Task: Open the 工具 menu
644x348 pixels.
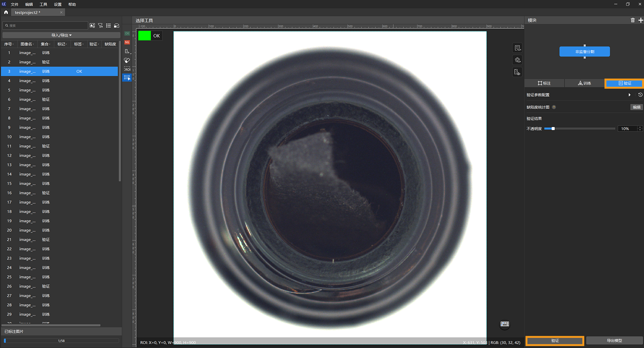Action: (x=43, y=4)
